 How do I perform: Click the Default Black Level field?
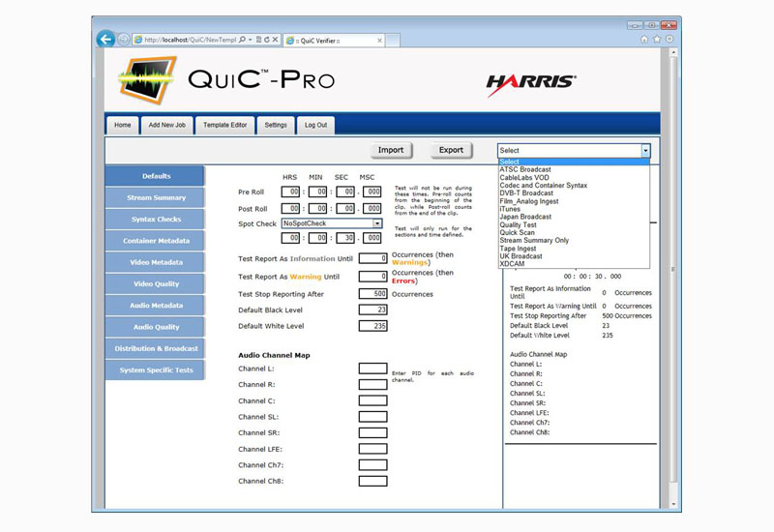(372, 310)
